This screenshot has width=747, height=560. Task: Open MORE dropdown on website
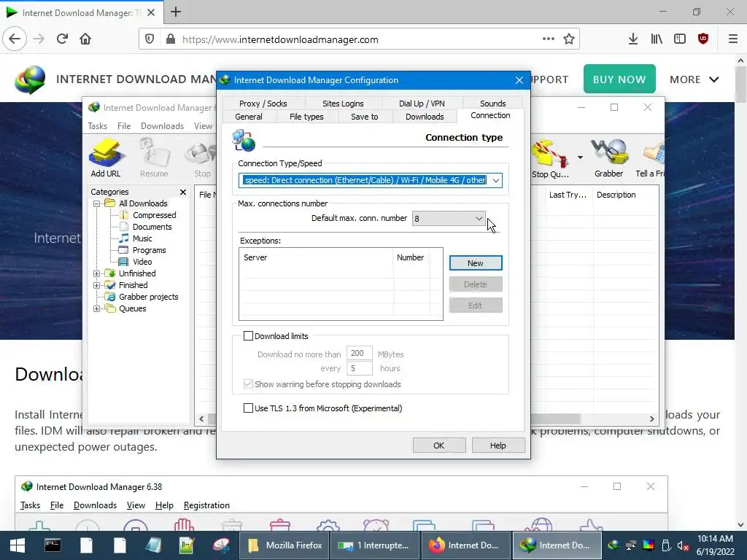(694, 79)
